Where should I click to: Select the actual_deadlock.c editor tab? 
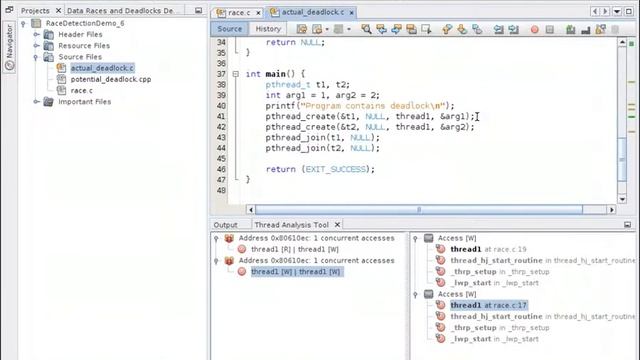(x=313, y=12)
